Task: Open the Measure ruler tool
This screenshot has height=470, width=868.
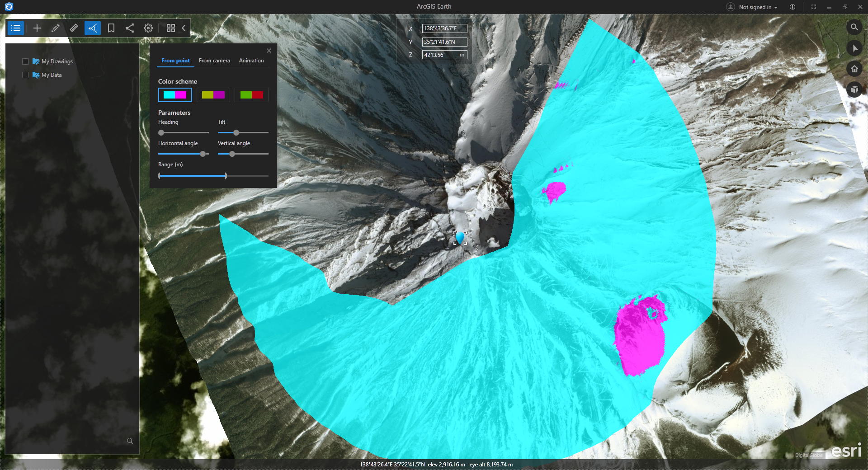Action: (x=74, y=28)
